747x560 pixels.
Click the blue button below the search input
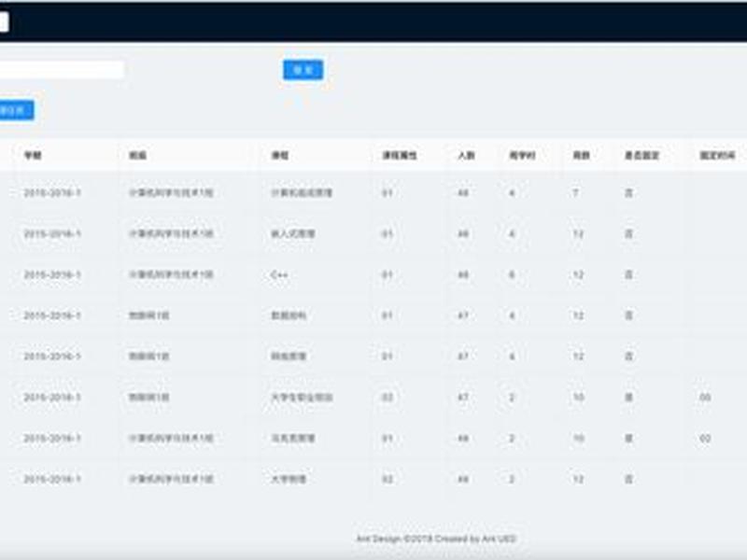tap(17, 110)
